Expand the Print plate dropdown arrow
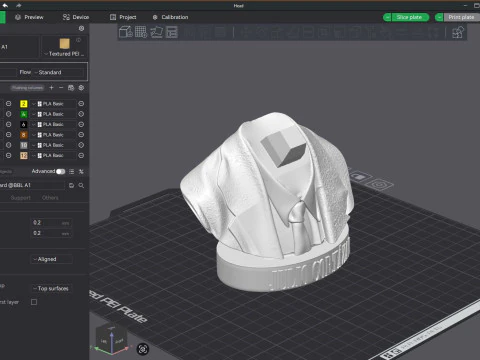The height and width of the screenshot is (360, 480). point(439,17)
